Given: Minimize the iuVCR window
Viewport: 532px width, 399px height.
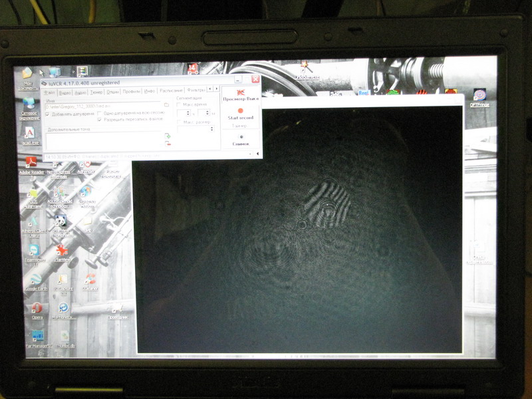Looking at the screenshot, I should pos(238,79).
